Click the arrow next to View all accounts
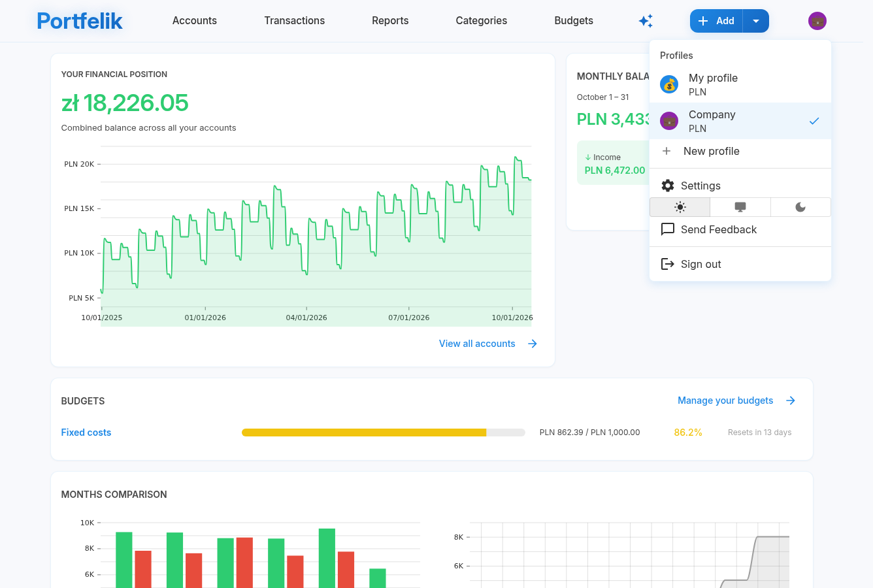 tap(533, 344)
